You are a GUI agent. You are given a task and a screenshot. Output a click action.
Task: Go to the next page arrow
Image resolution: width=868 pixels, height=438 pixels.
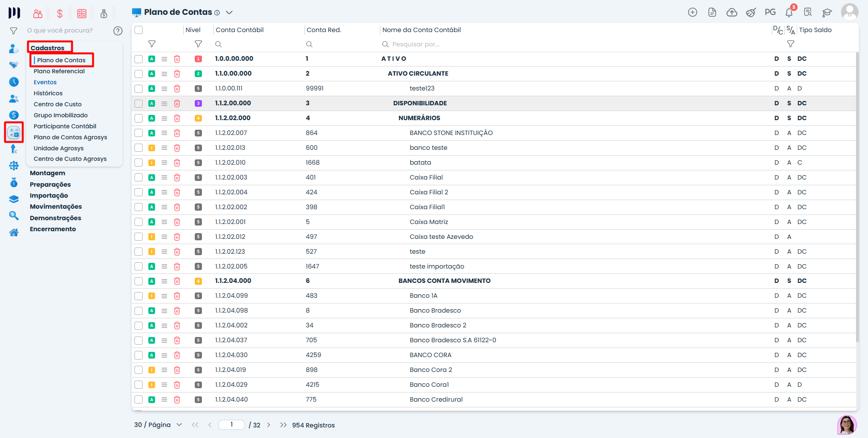tap(269, 425)
